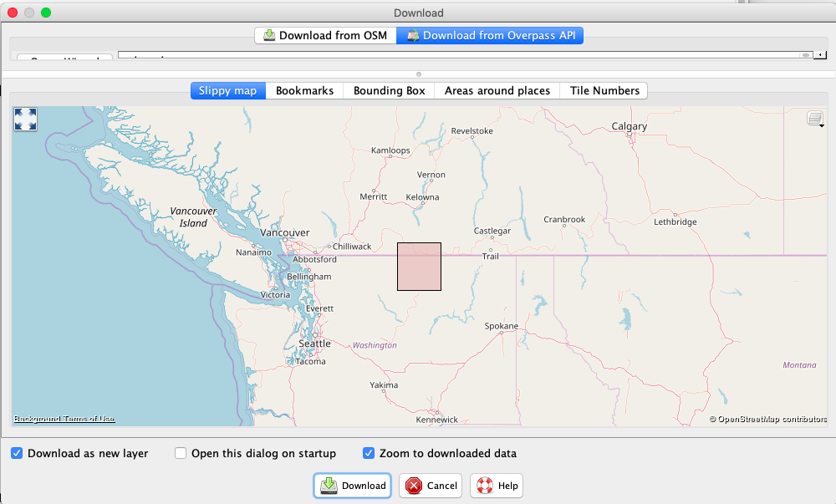Click the Abbotsford map label
This screenshot has height=504, width=836.
coord(314,259)
